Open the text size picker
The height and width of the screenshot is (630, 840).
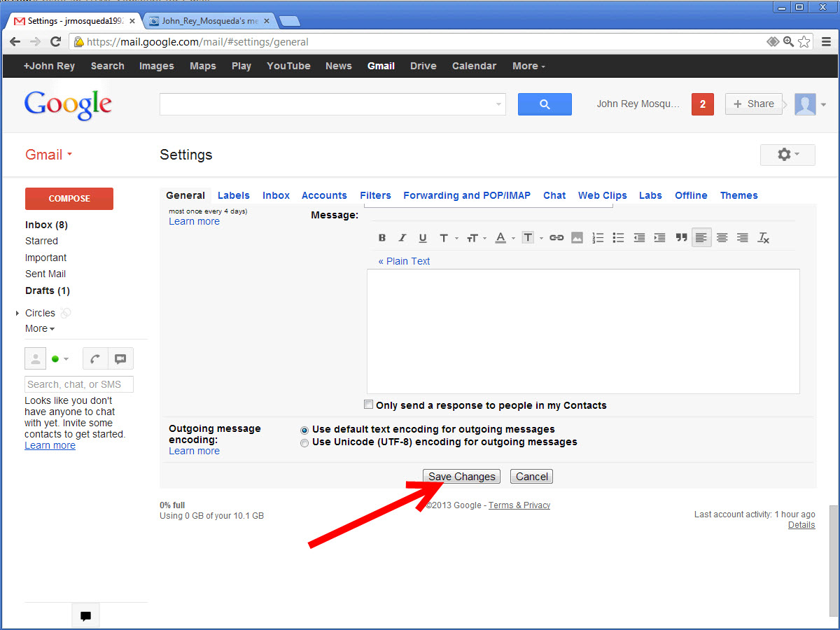click(476, 238)
